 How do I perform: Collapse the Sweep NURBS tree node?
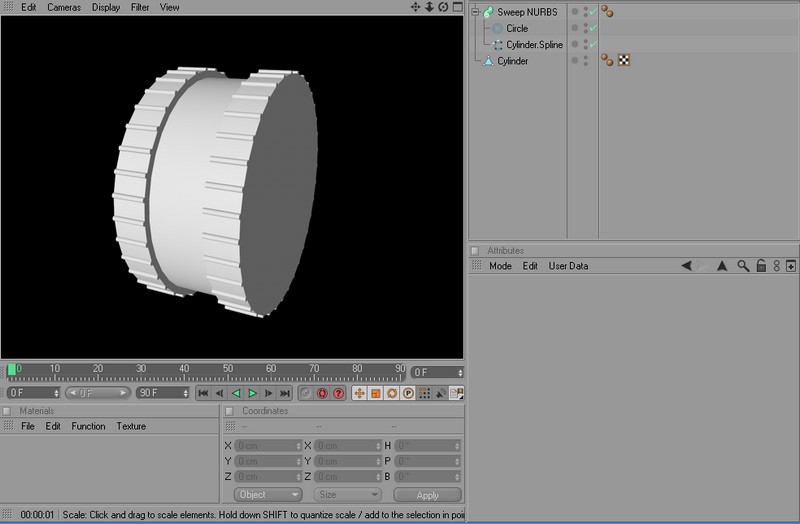tap(476, 12)
